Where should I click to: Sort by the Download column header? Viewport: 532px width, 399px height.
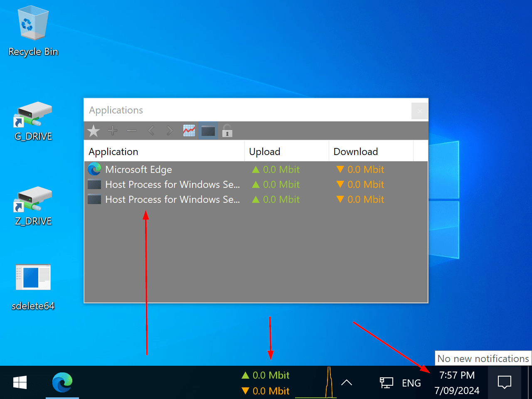point(371,152)
